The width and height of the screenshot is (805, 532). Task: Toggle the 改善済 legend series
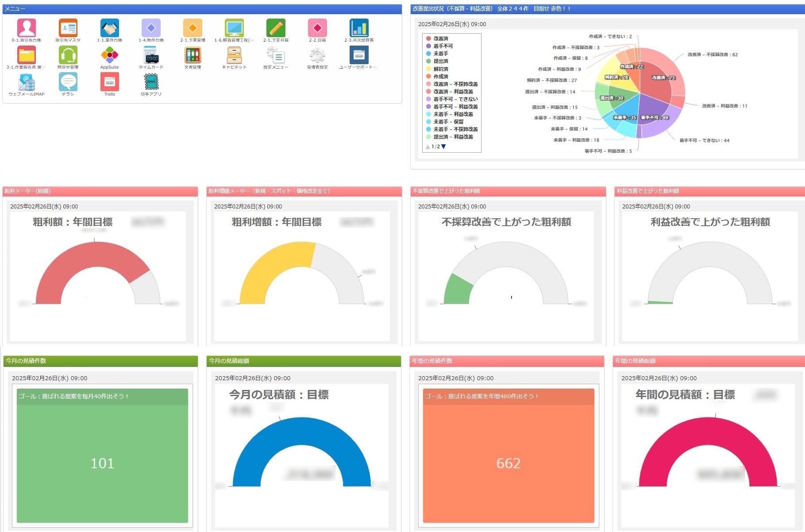pyautogui.click(x=441, y=39)
